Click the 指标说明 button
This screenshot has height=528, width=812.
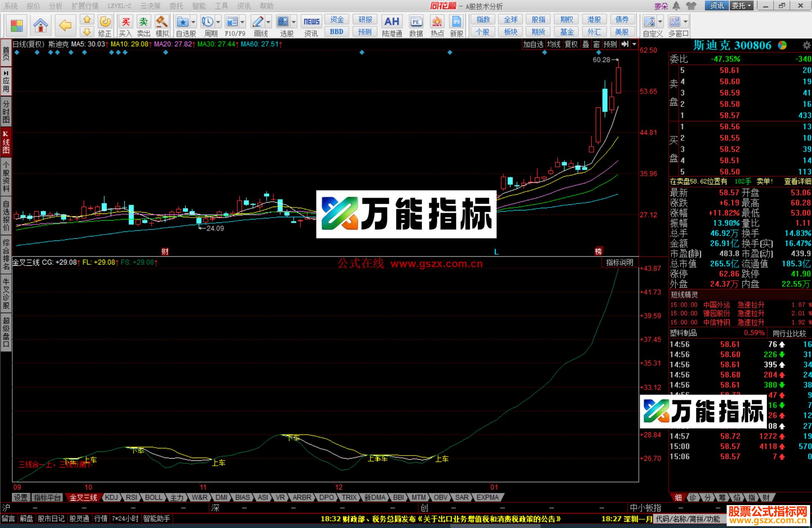click(620, 263)
